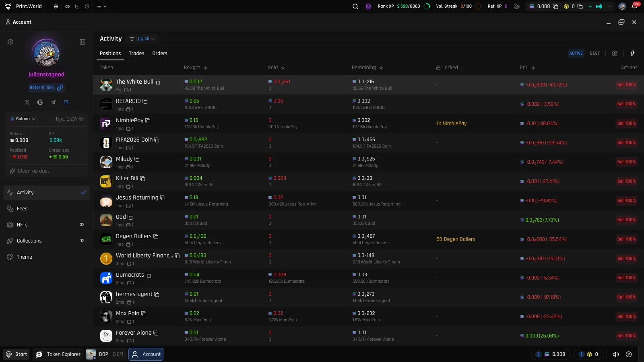Copy the BNB wallet address in top bar
This screenshot has height=362, width=644.
[580, 6]
